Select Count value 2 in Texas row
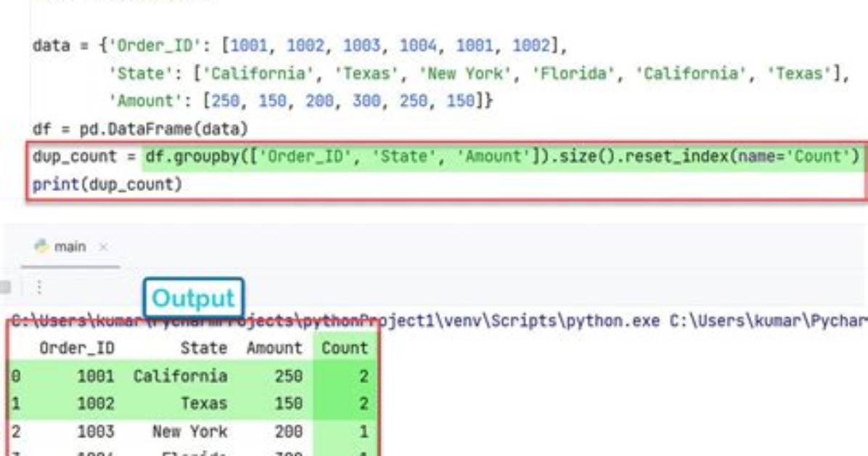This screenshot has width=868, height=456. (x=364, y=404)
